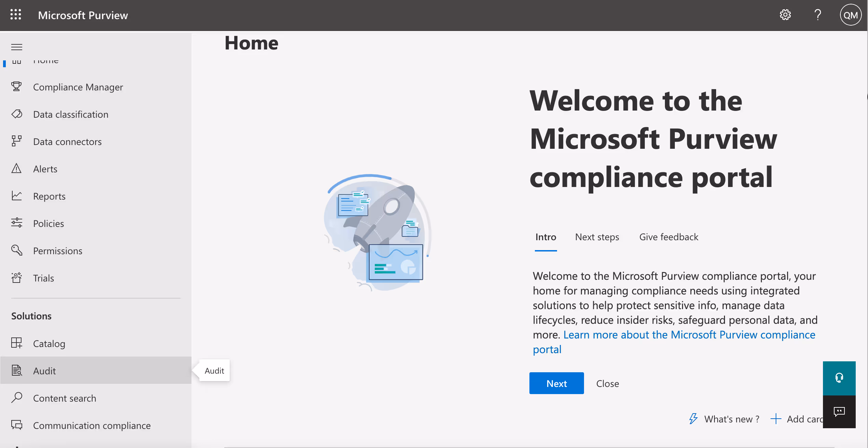This screenshot has height=448, width=868.
Task: Click the Permissions key icon
Action: 16,250
